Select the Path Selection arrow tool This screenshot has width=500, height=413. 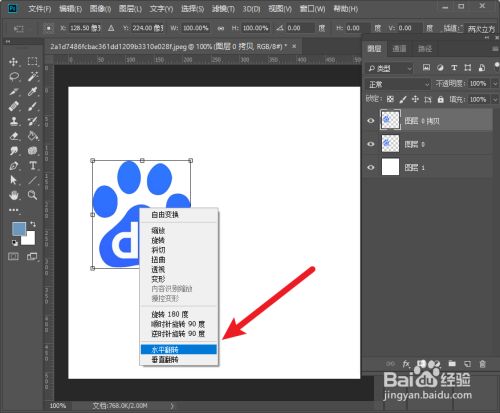tap(14, 180)
